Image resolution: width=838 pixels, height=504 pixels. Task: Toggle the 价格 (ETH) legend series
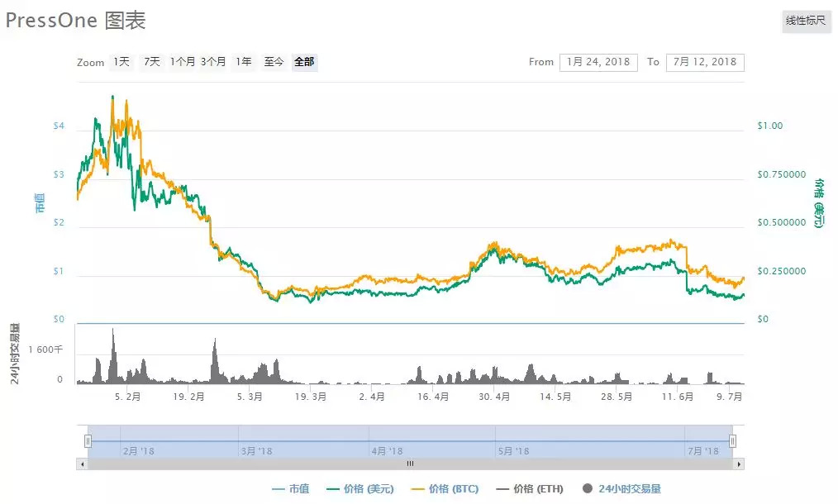[530, 488]
